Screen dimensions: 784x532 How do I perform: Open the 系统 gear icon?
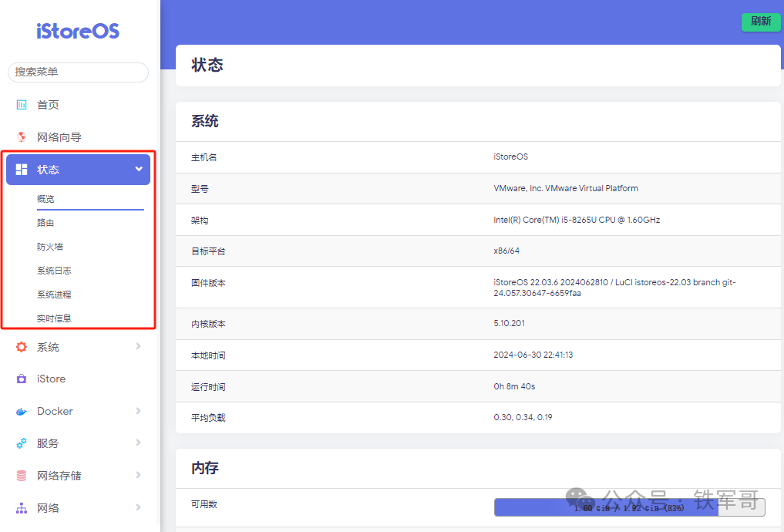(22, 346)
